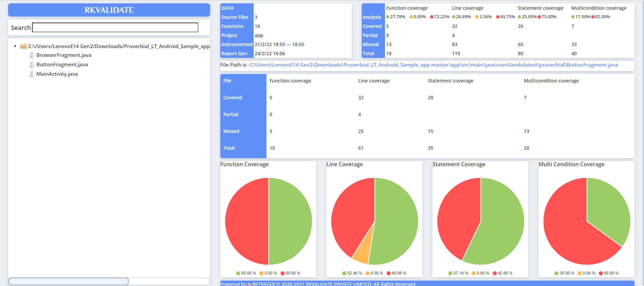This screenshot has height=286, width=644.
Task: Open BrowserFragment.java from the file tree
Action: (x=64, y=55)
